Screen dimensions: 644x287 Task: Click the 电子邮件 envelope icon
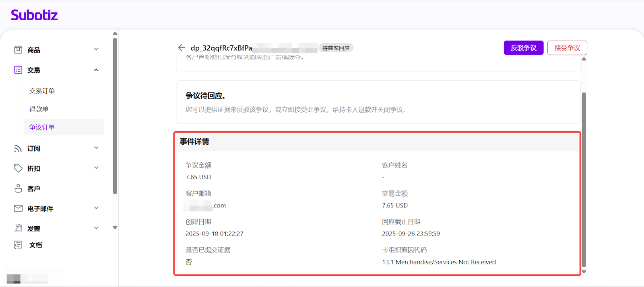pos(18,208)
